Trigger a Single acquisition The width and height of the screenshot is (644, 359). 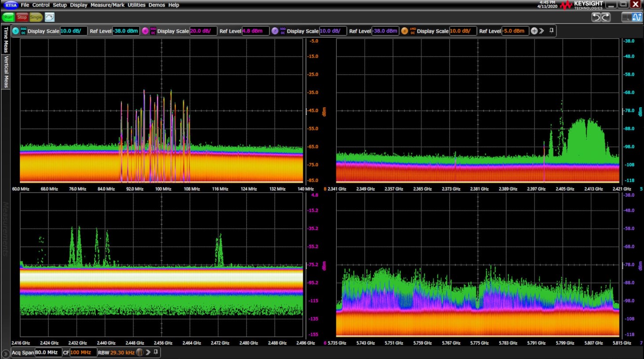pos(36,17)
